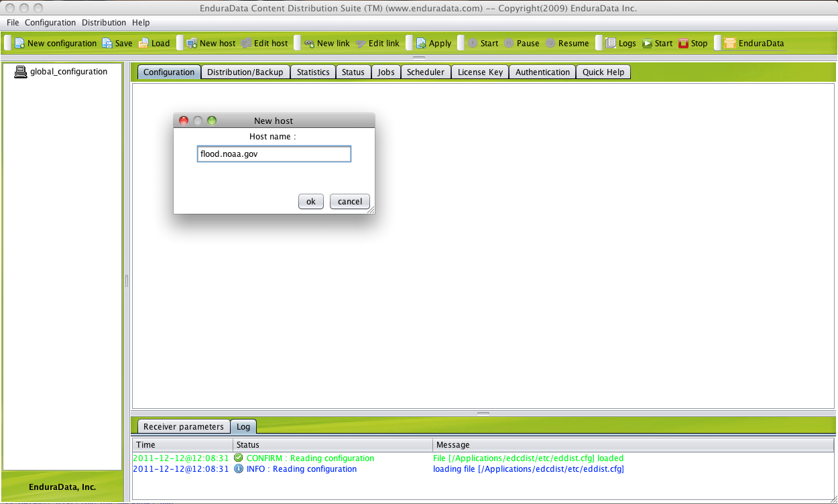Screen dimensions: 838x504
Task: Open the License Key tab
Action: click(480, 72)
